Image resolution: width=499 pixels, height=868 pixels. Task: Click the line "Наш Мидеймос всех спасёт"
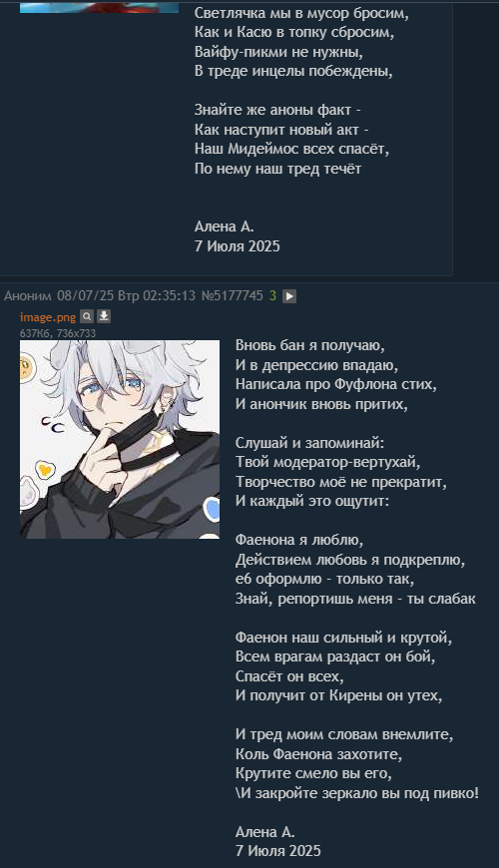click(291, 149)
